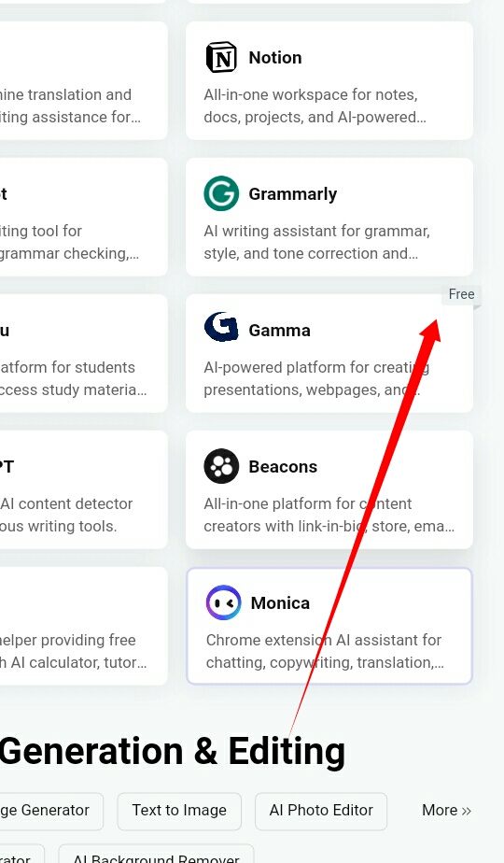Select the AI Photo Editor tag
This screenshot has width=504, height=863.
pyautogui.click(x=321, y=811)
